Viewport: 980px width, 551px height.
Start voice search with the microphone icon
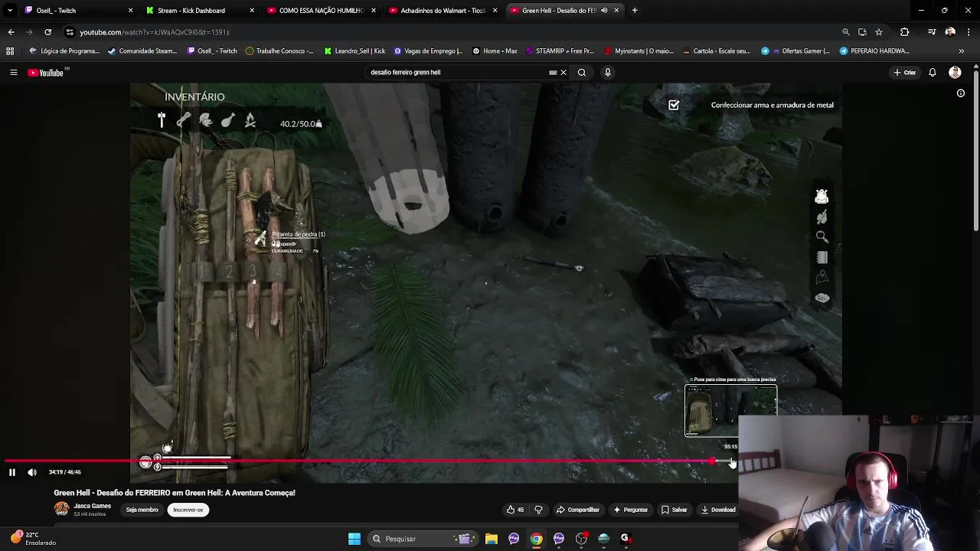click(x=608, y=72)
